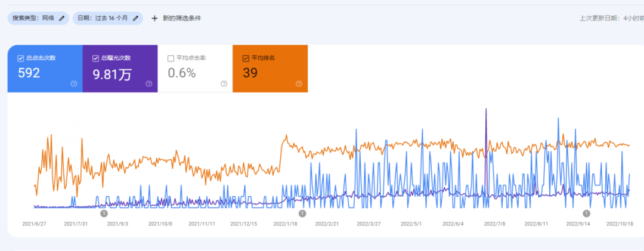Uncheck the 平均排名 checkbox
This screenshot has height=251, width=644.
tap(246, 58)
